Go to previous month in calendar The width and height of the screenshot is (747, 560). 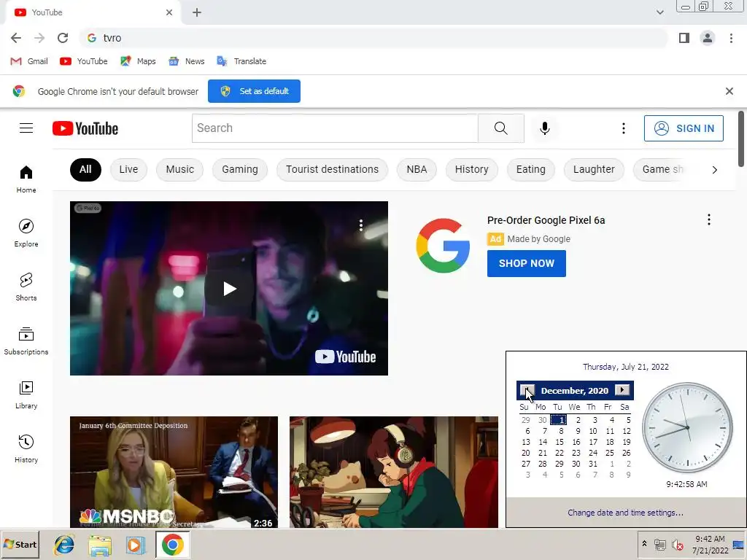(527, 391)
